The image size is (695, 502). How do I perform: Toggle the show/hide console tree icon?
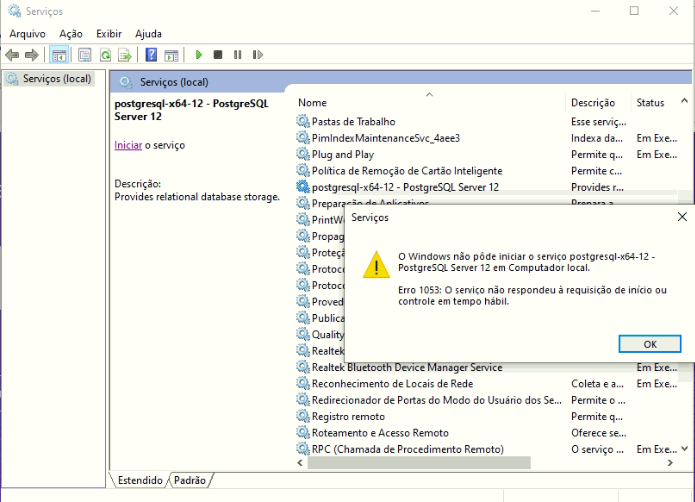(x=59, y=55)
